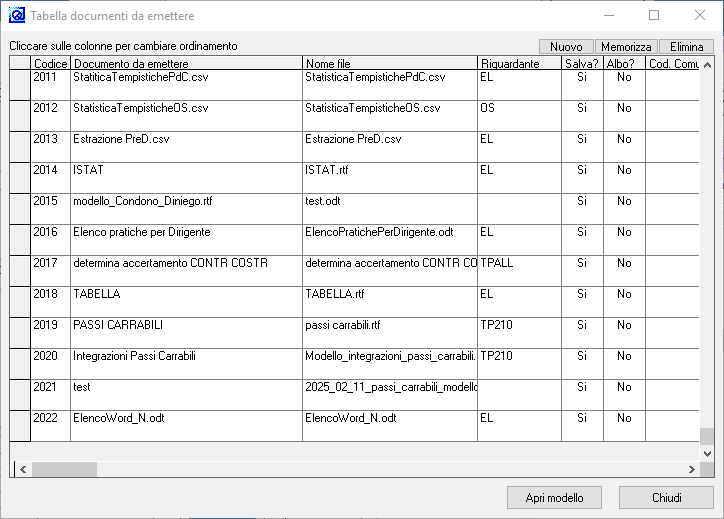The width and height of the screenshot is (724, 519).
Task: Select Integrazioni Passi Carrabili cell
Action: pos(187,364)
